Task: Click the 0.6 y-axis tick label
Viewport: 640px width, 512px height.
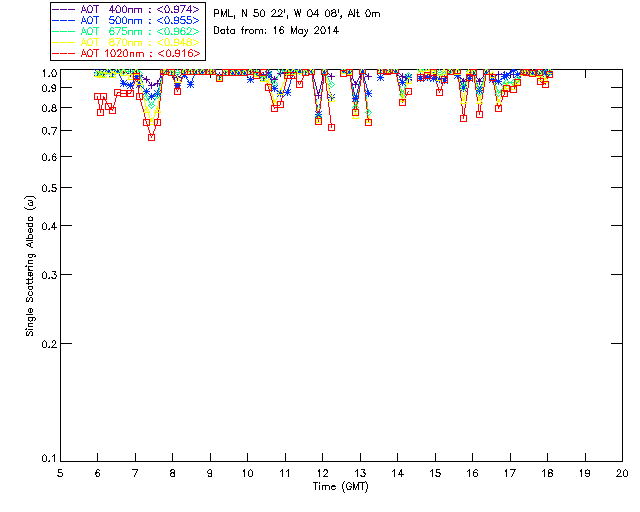Action: (49, 157)
